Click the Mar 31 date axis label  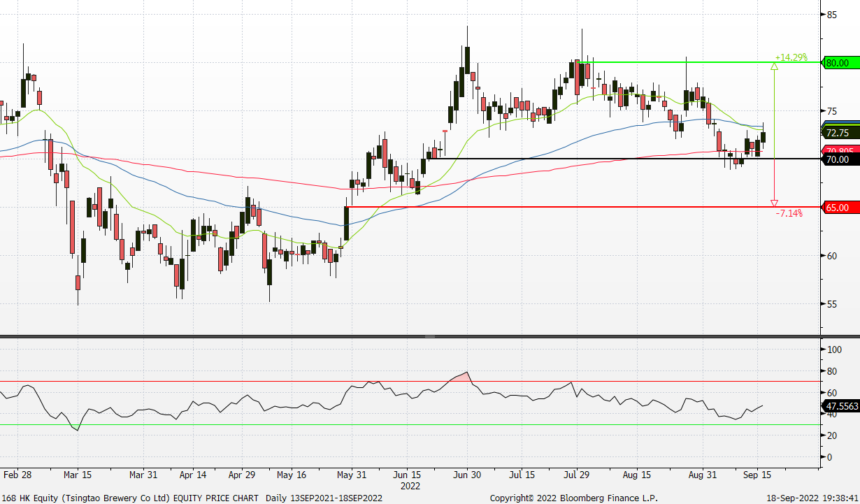coord(143,475)
